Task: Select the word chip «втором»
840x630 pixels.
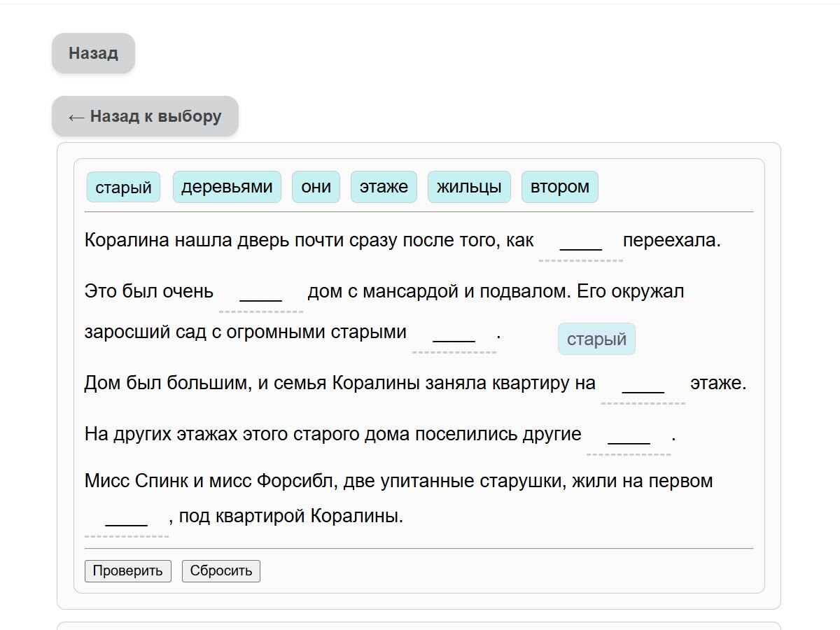Action: pyautogui.click(x=560, y=186)
